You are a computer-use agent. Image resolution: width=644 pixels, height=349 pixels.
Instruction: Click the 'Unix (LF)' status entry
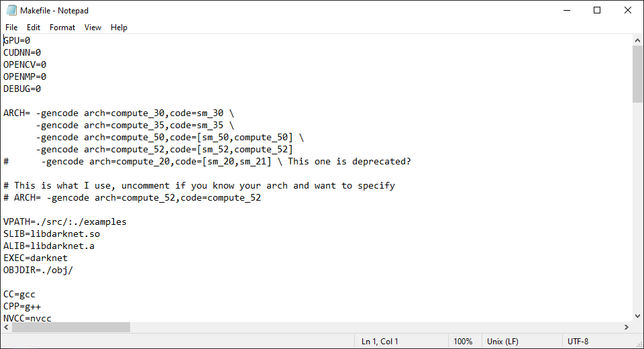tap(502, 342)
